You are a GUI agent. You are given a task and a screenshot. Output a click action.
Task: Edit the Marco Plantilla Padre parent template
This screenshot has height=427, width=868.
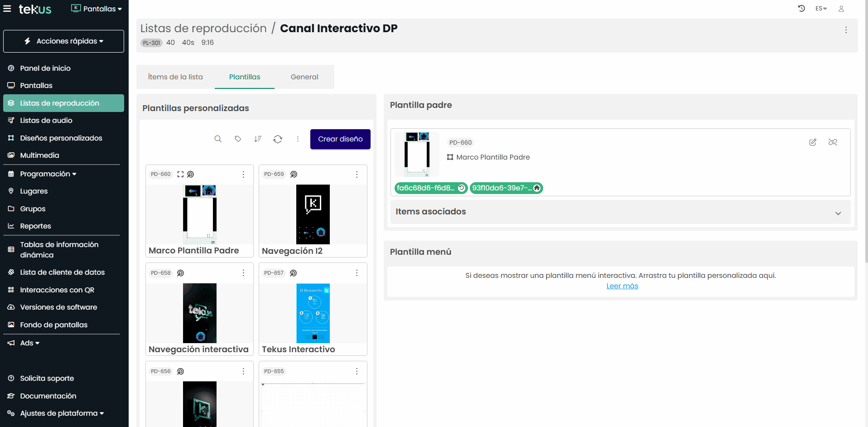coord(813,142)
